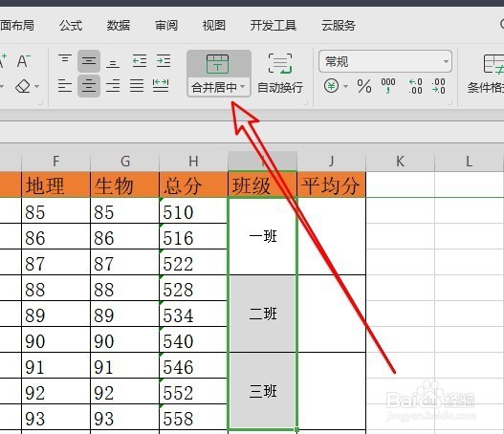The image size is (504, 434).
Task: Click the align left icon
Action: [x=65, y=86]
